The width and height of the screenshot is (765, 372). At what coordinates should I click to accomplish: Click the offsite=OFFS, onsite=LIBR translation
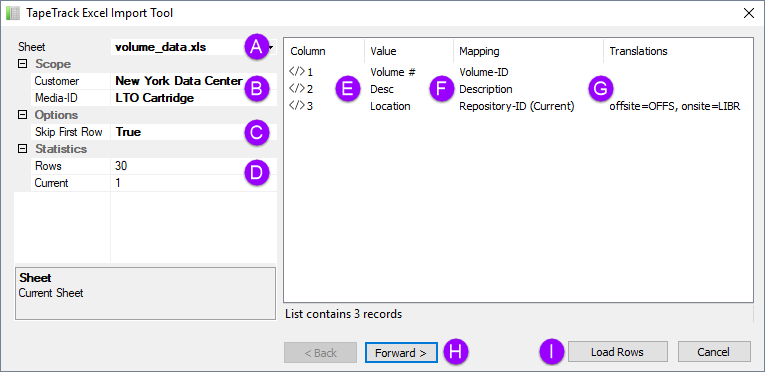pyautogui.click(x=675, y=106)
